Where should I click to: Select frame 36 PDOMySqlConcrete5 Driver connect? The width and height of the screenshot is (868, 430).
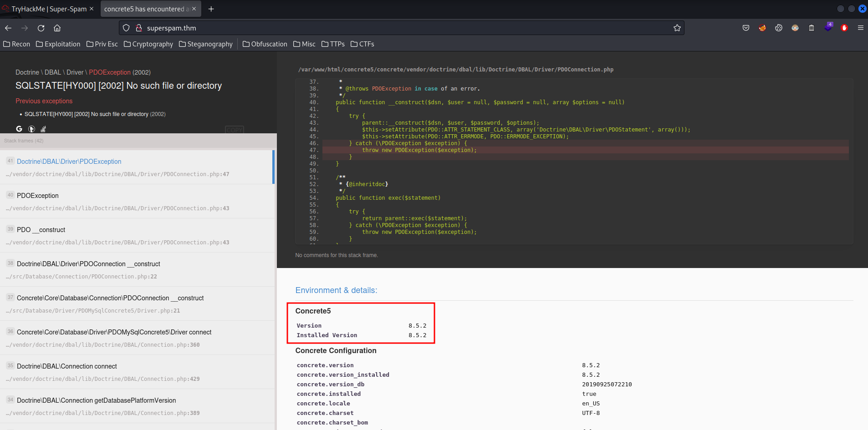138,338
